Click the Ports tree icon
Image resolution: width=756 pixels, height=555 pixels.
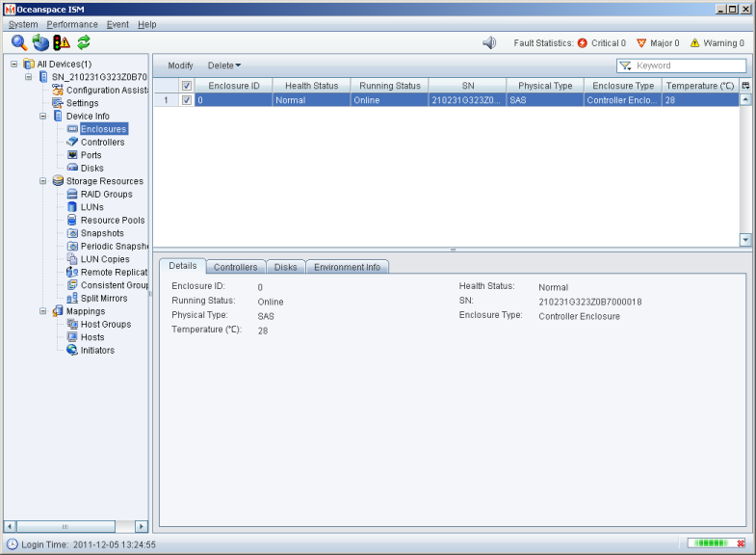(72, 155)
